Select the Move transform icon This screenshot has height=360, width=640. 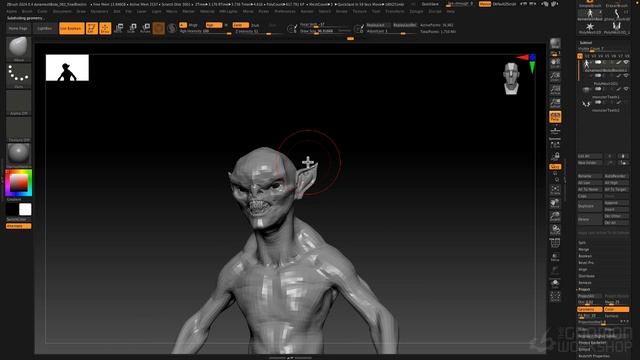(x=119, y=28)
